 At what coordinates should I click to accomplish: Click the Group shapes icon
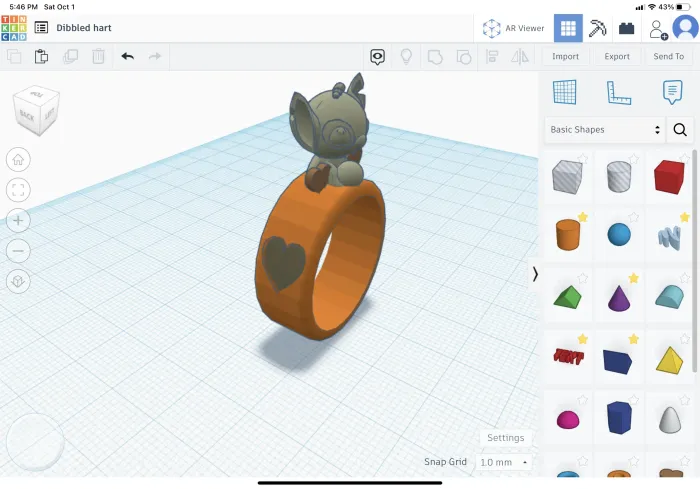point(435,57)
